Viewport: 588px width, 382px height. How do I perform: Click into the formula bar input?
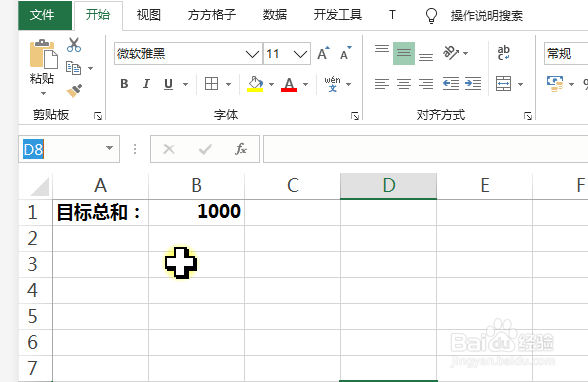point(426,149)
